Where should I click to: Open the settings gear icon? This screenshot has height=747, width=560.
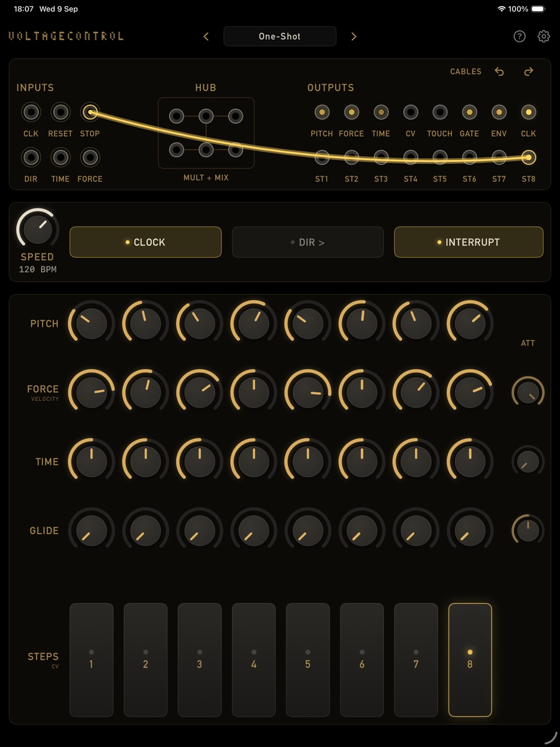point(544,37)
